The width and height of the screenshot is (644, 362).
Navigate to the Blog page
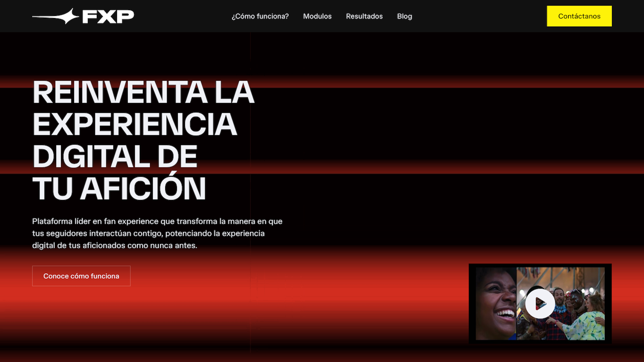(405, 16)
